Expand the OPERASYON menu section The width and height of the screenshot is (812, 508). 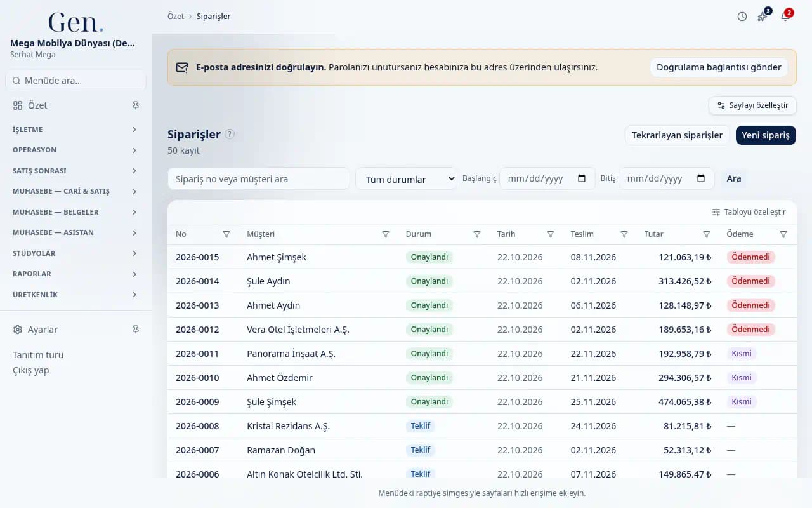click(x=75, y=150)
